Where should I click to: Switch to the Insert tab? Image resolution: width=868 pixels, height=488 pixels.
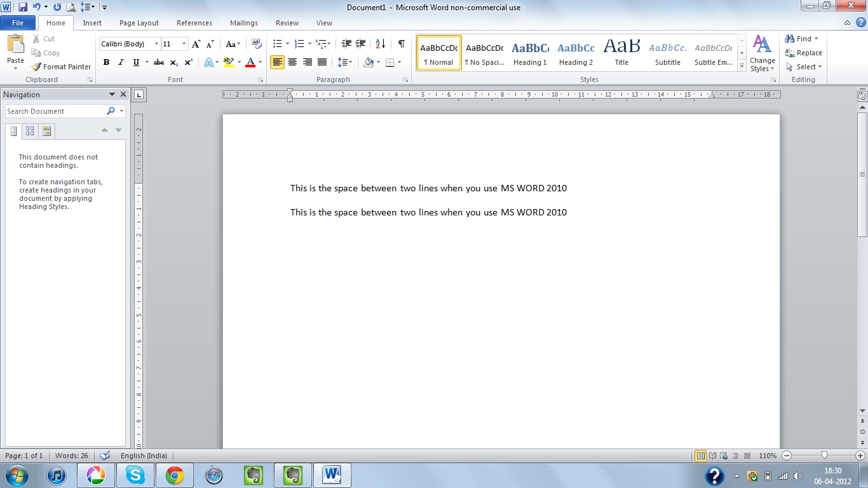click(92, 23)
